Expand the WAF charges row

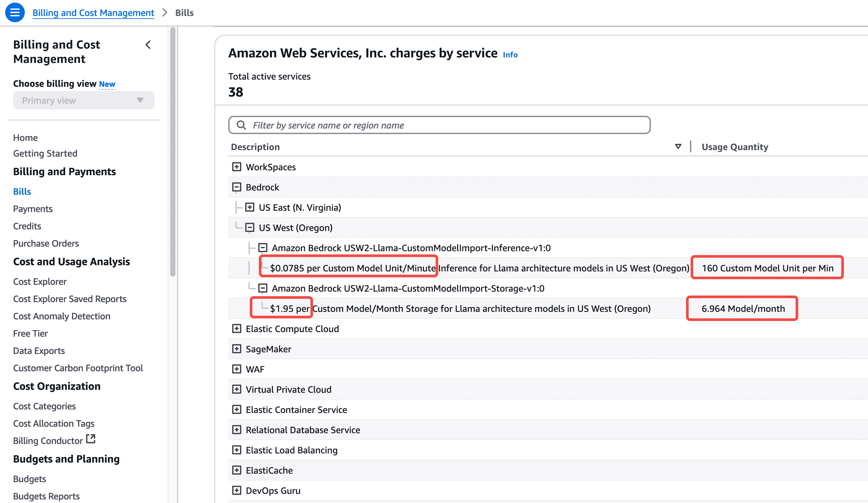pyautogui.click(x=237, y=369)
